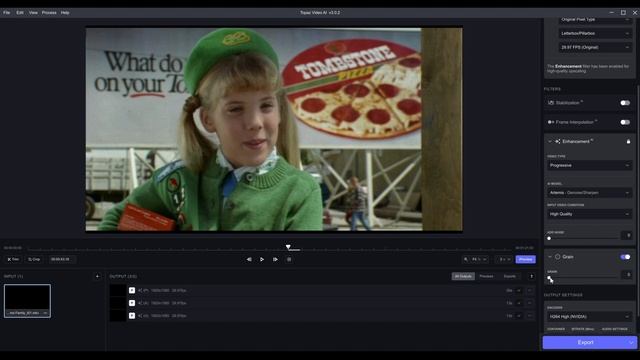This screenshot has height=360, width=640.
Task: Switch to the Previews tab
Action: click(x=486, y=276)
